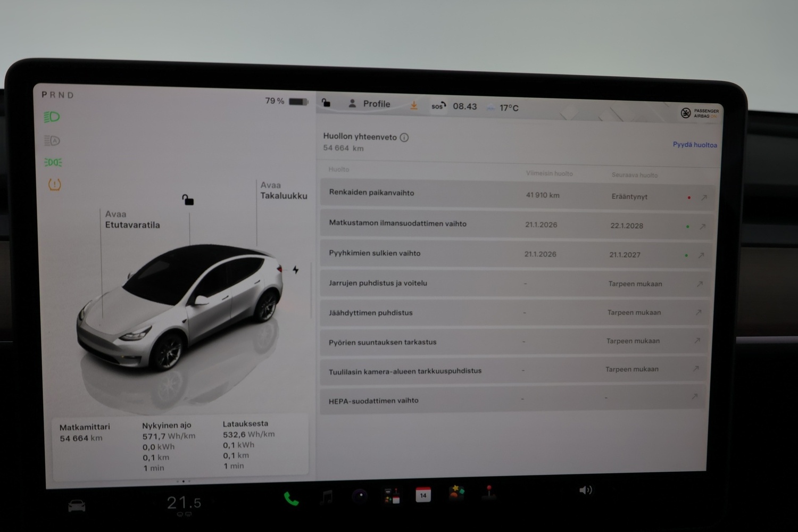The width and height of the screenshot is (798, 532).
Task: Tap the auto high beam indicator
Action: point(52,140)
